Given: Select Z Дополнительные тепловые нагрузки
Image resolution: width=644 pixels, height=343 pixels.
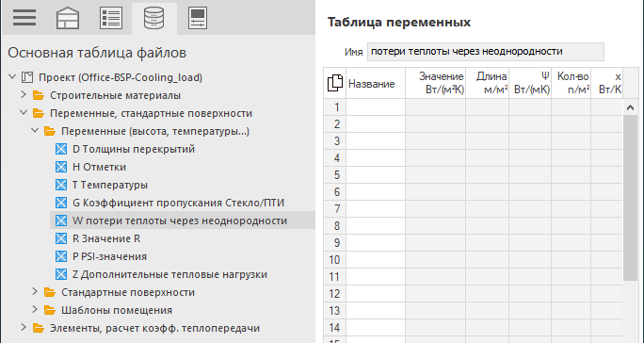Looking at the screenshot, I should pyautogui.click(x=169, y=274).
